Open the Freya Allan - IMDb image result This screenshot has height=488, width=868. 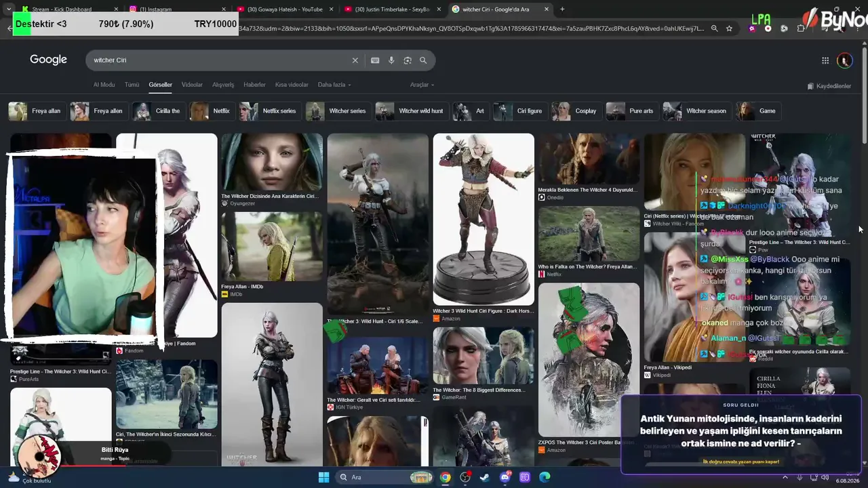coord(272,247)
